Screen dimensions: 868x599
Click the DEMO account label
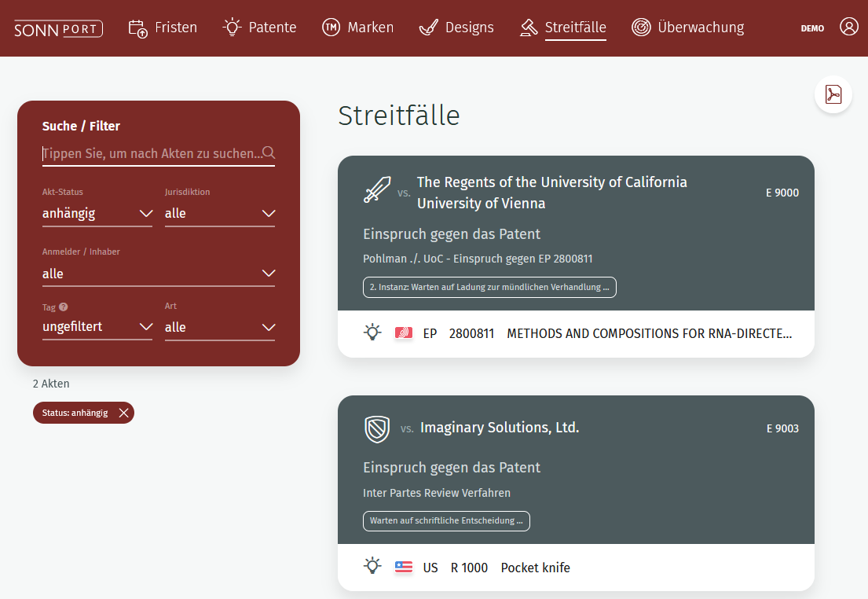point(812,28)
